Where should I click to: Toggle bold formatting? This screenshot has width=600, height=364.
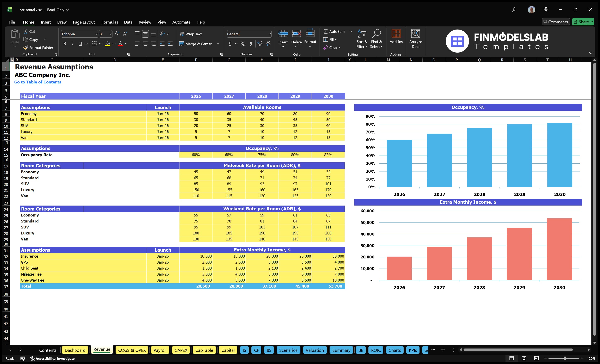pyautogui.click(x=65, y=44)
